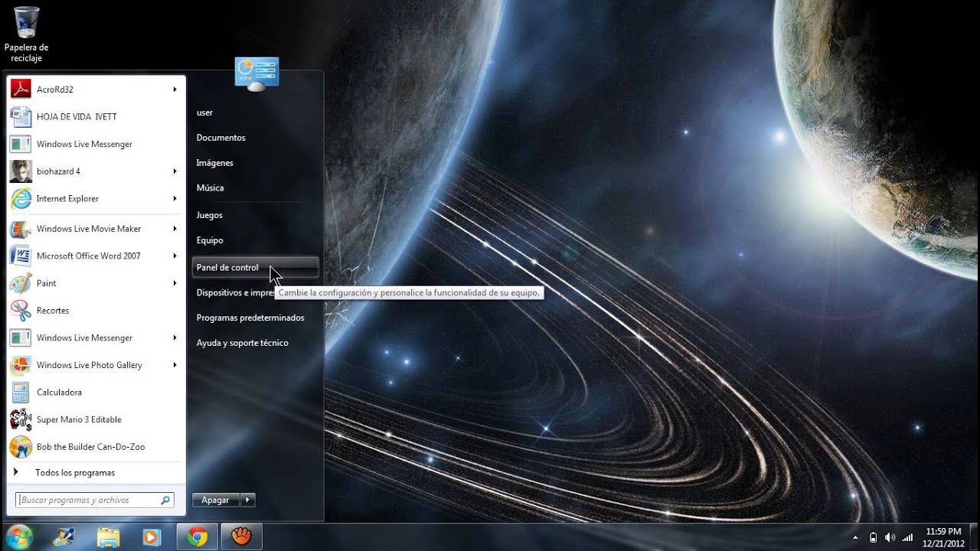Open the Windows Live Messenger entry above Photo Gallery
The image size is (980, 551).
pyautogui.click(x=96, y=337)
